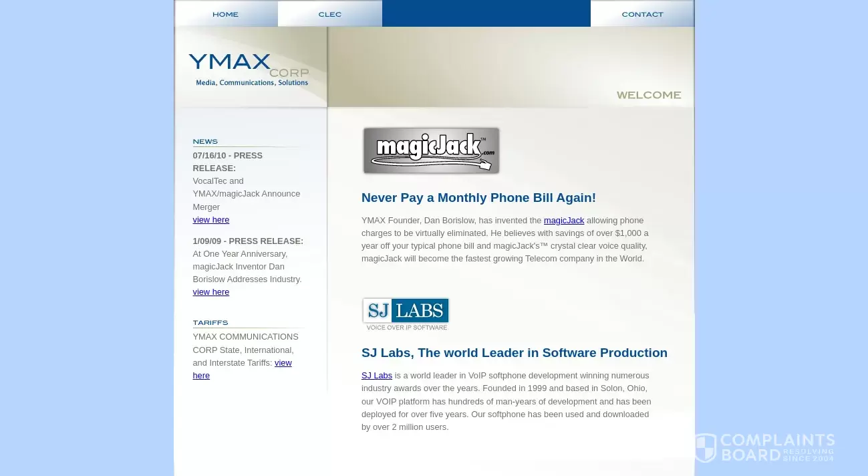Viewport: 868px width, 476px height.
Task: Open the magicJack hyperlink in the paragraph
Action: 563,220
